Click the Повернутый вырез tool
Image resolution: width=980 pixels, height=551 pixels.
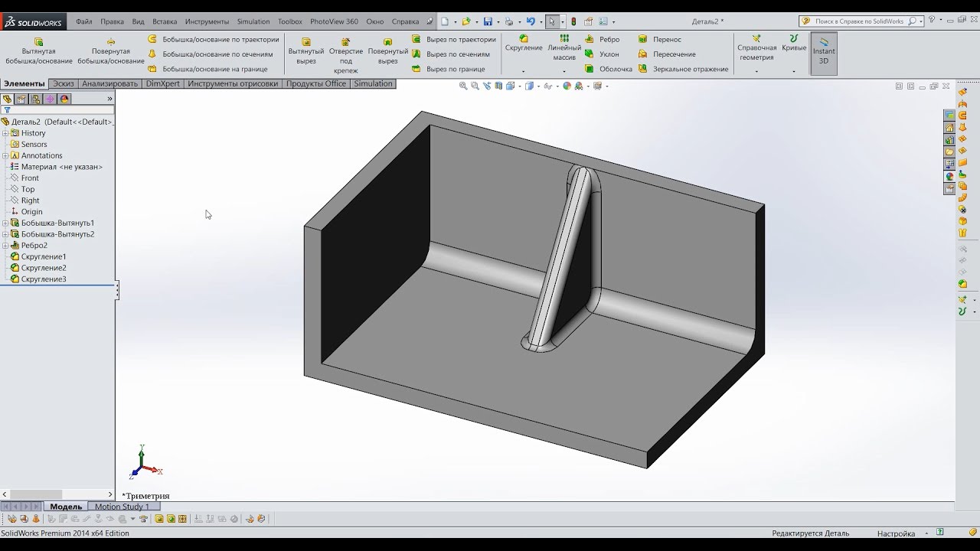pos(388,51)
